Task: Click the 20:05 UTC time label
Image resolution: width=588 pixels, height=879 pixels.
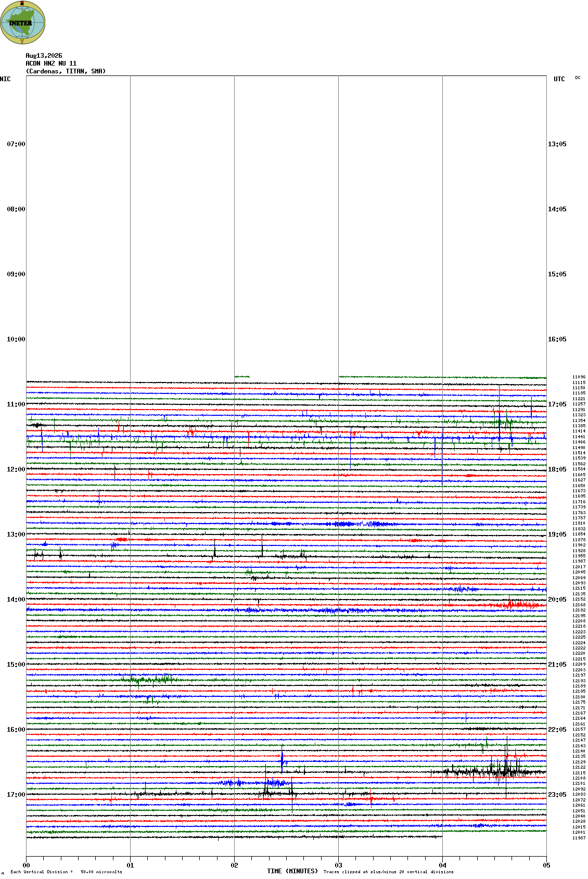Action: [x=557, y=600]
